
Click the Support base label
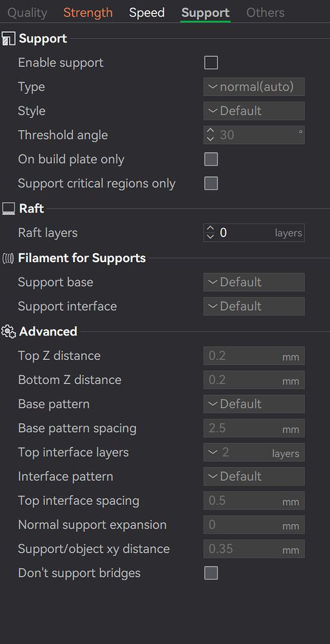pos(55,283)
